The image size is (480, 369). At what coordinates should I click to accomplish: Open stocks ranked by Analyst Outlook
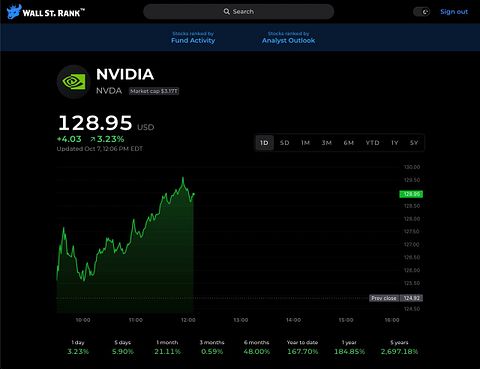tap(288, 37)
